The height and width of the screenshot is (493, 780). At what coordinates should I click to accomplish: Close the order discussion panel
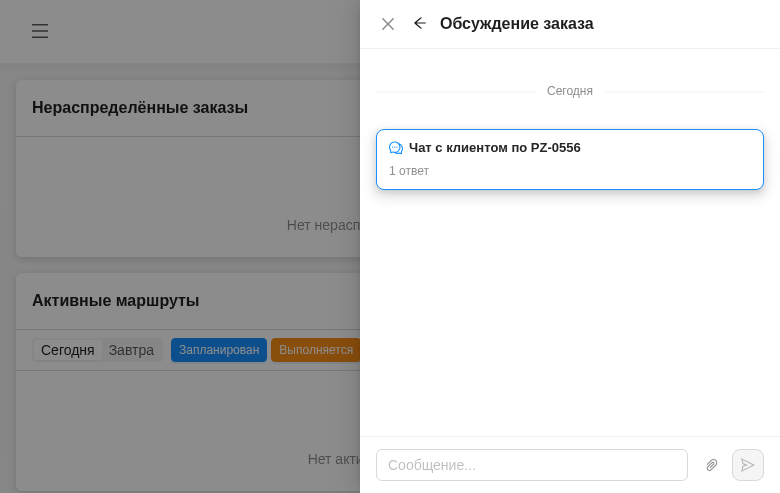tap(388, 24)
